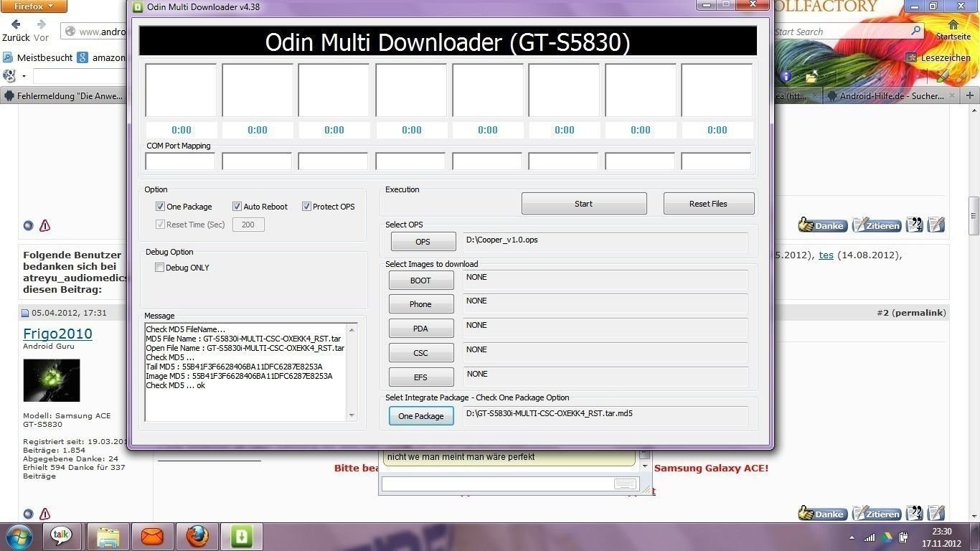
Task: Click the lower Danke thanks button
Action: [823, 514]
